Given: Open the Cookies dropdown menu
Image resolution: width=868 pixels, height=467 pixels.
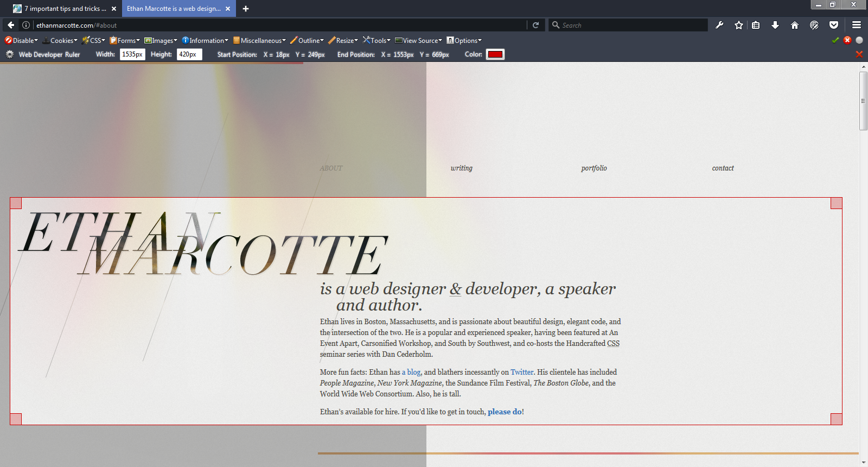Looking at the screenshot, I should coord(60,40).
